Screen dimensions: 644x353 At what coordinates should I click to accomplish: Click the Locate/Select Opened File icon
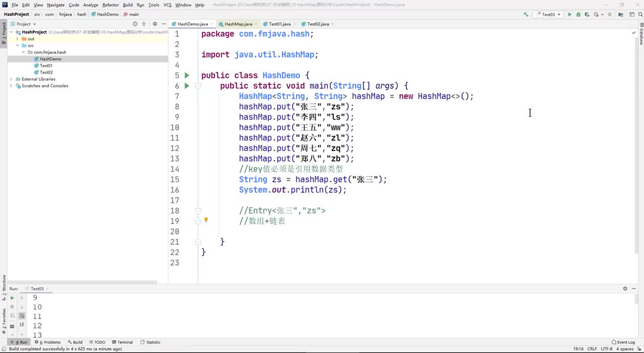tap(135, 24)
